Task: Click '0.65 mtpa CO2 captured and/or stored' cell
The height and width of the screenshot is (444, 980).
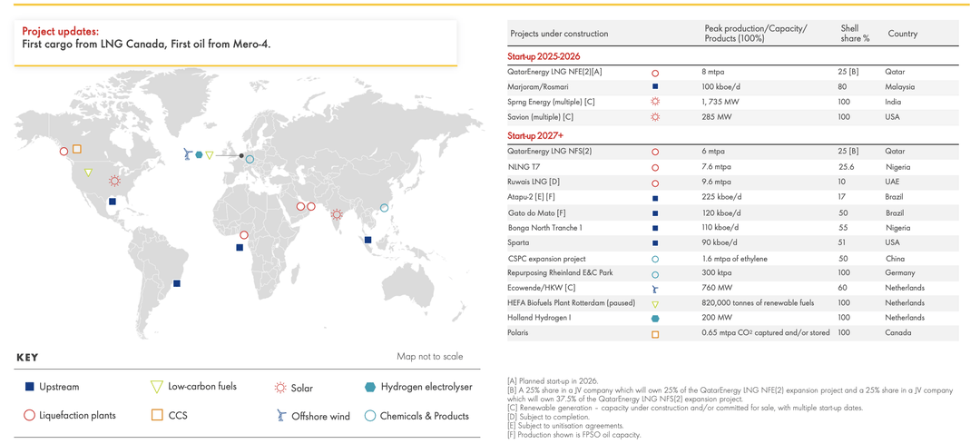Action: (x=766, y=332)
